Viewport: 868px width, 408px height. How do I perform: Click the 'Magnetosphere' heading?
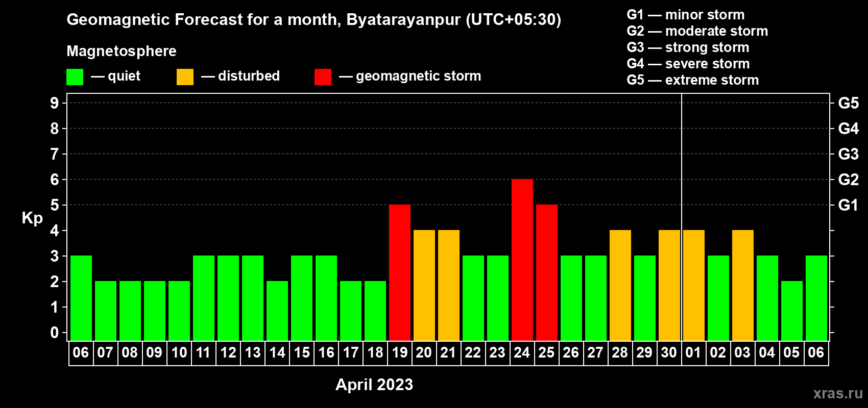click(122, 52)
